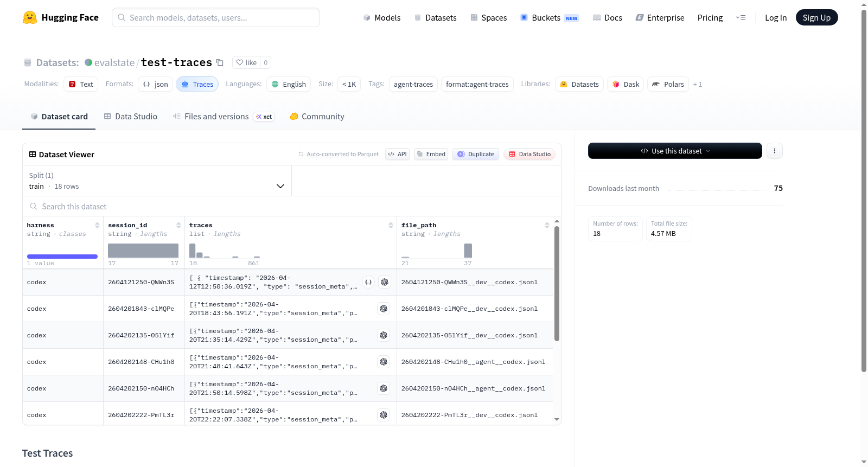Show the additional +1 libraries
Viewport: 868px width, 467px height.
point(698,84)
